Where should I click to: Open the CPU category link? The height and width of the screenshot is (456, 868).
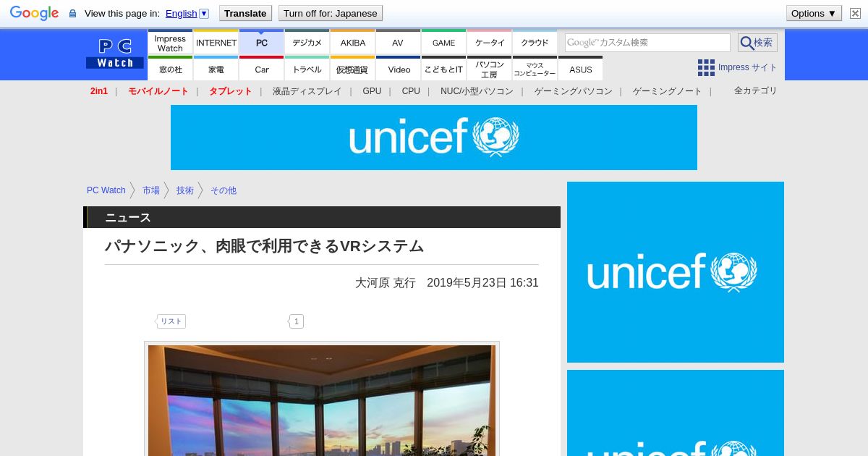click(x=411, y=91)
